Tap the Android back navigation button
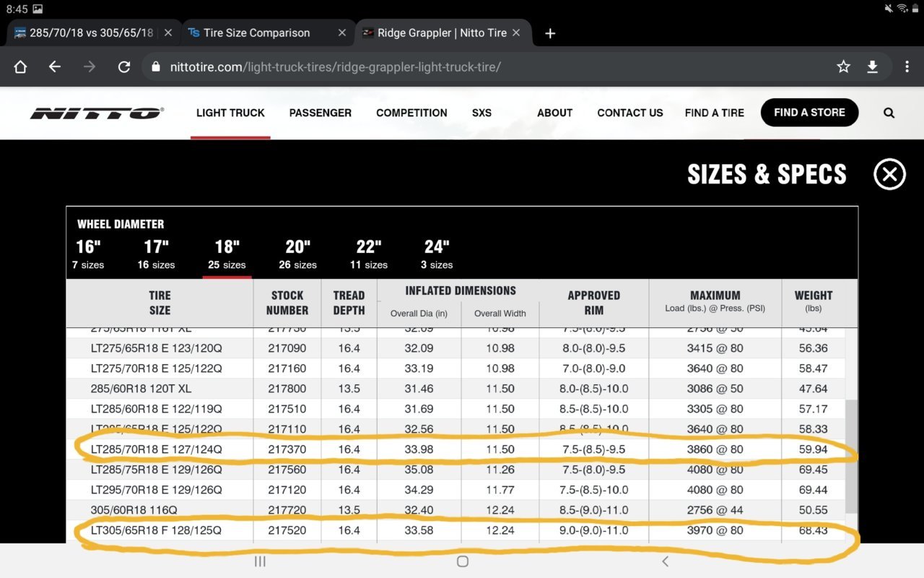Screen dimensions: 924x578 pos(665,561)
